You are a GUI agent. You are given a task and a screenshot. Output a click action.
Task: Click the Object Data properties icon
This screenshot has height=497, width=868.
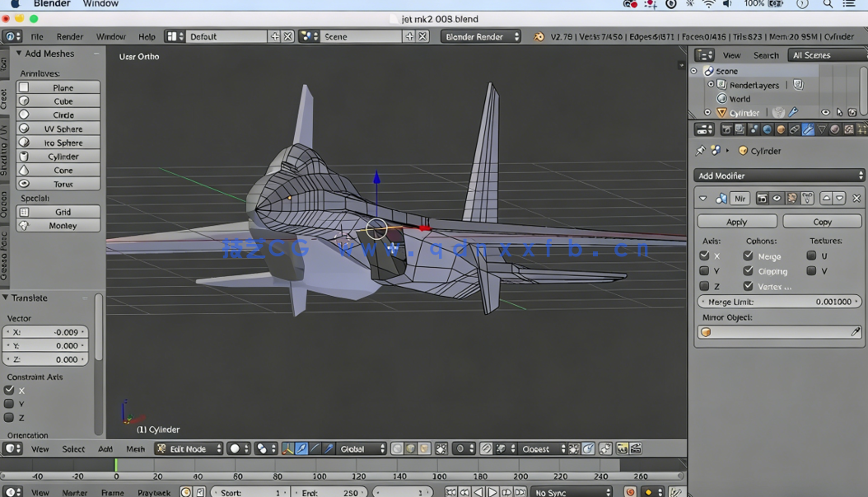click(x=821, y=129)
